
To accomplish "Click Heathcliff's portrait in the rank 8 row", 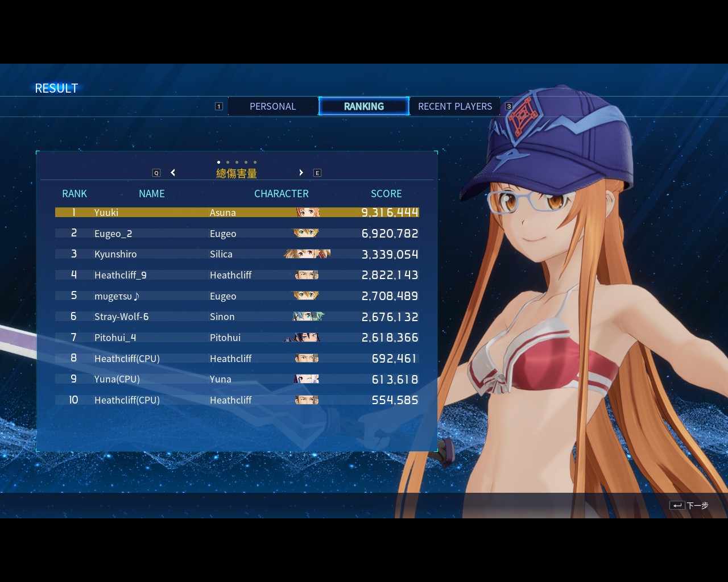I will click(307, 359).
